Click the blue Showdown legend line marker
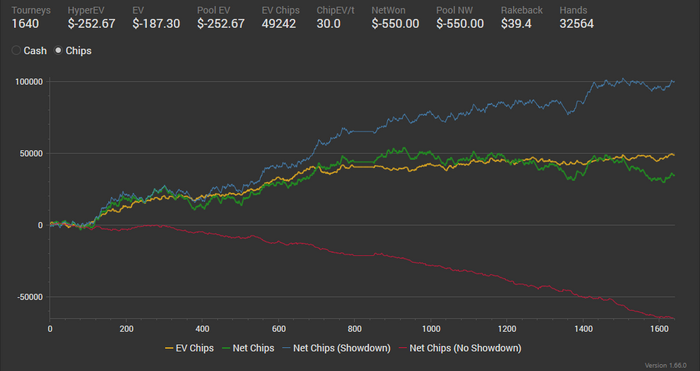This screenshot has width=700, height=371. click(x=287, y=348)
